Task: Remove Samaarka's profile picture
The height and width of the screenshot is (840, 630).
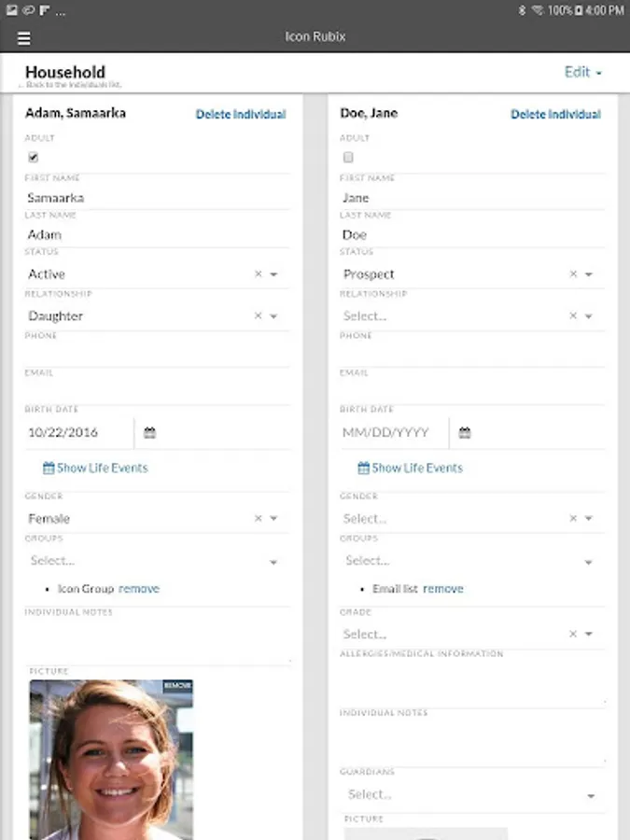Action: pos(177,686)
